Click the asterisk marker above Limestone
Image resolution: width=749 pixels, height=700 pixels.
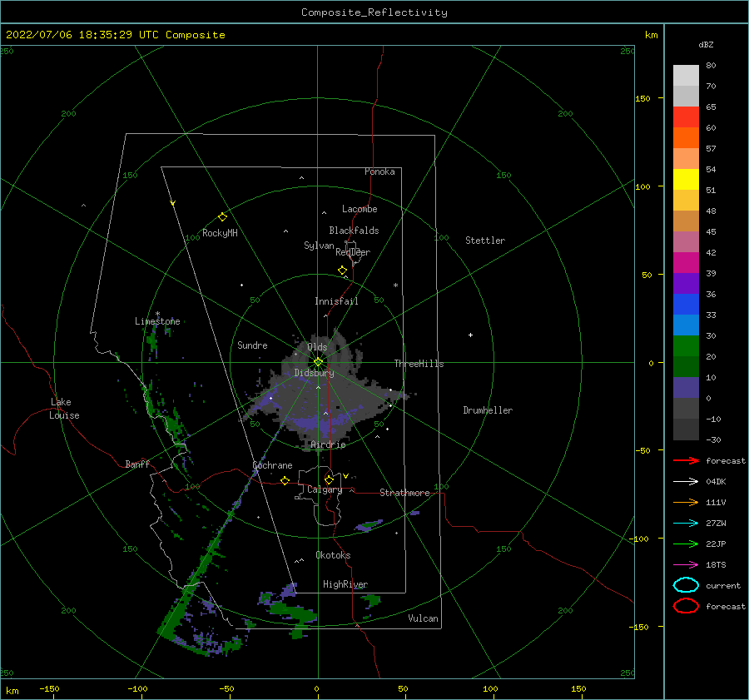point(157,315)
